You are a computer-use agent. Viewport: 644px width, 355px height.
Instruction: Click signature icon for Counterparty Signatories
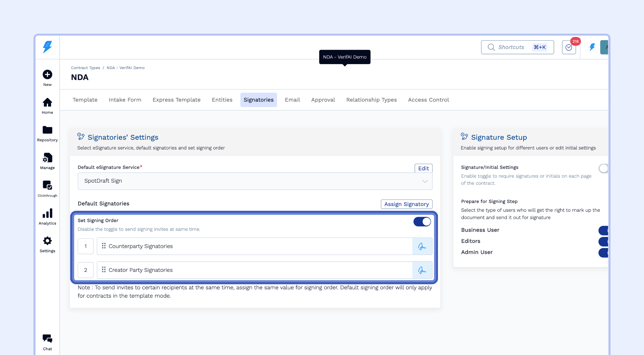422,246
